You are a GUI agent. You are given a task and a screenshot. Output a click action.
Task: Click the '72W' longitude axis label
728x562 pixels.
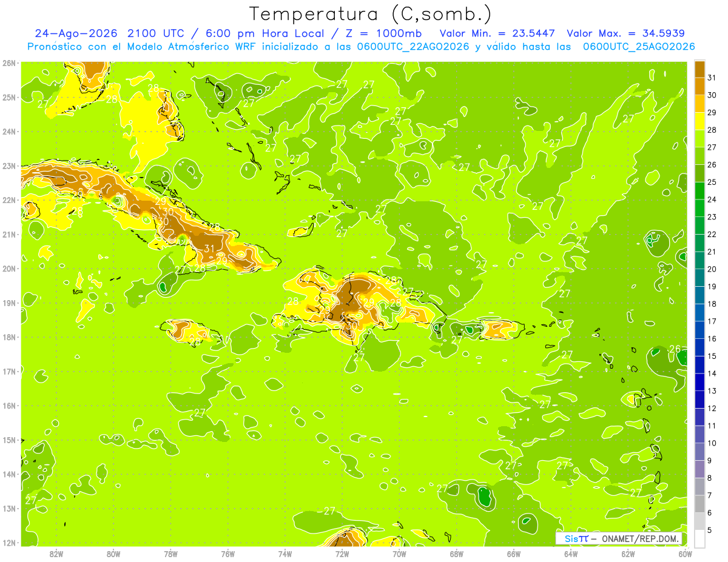pos(342,554)
